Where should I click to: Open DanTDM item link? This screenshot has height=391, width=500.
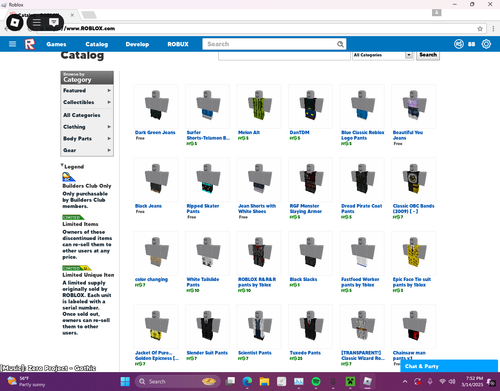pyautogui.click(x=299, y=132)
